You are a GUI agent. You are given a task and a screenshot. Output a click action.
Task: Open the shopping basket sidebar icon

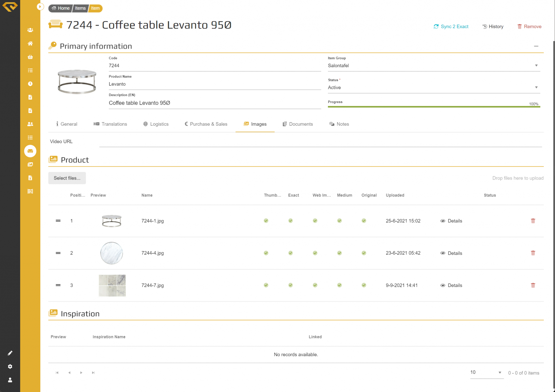click(30, 57)
